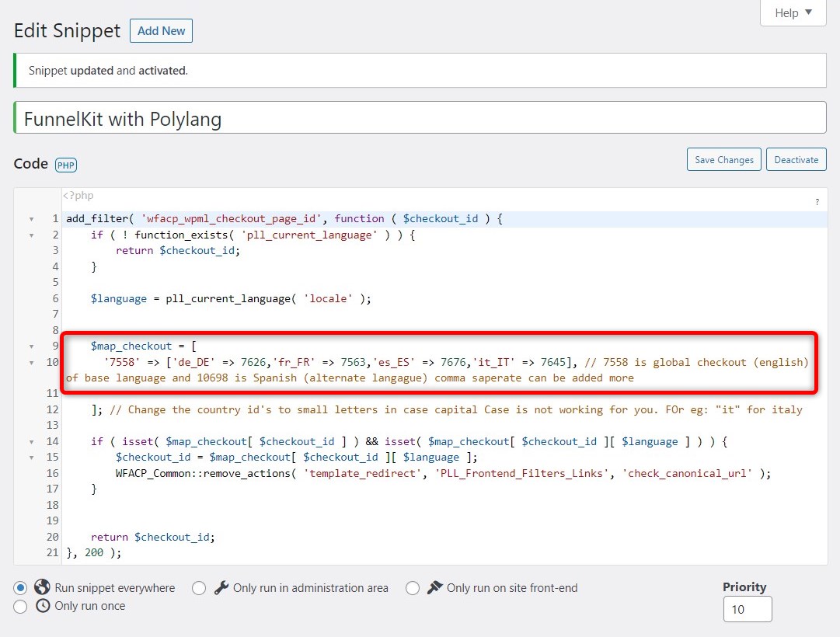Open the Help dropdown

[x=792, y=12]
